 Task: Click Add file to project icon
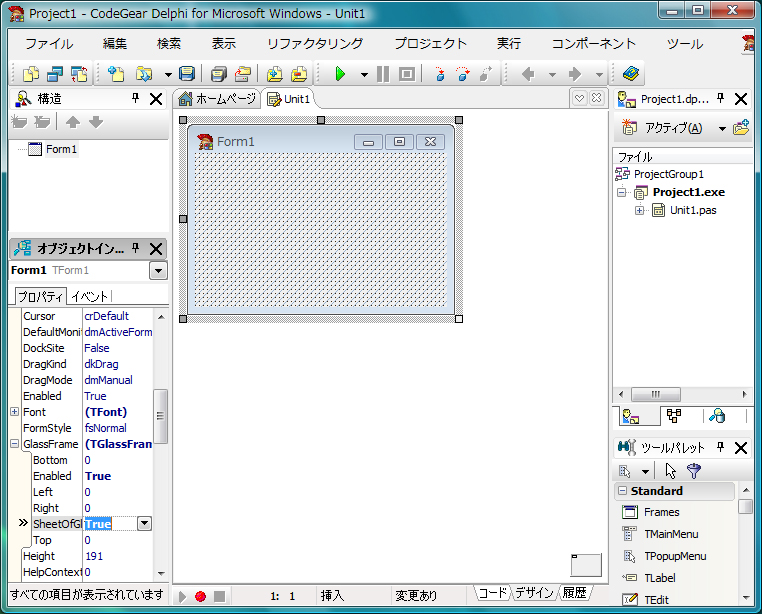[275, 74]
